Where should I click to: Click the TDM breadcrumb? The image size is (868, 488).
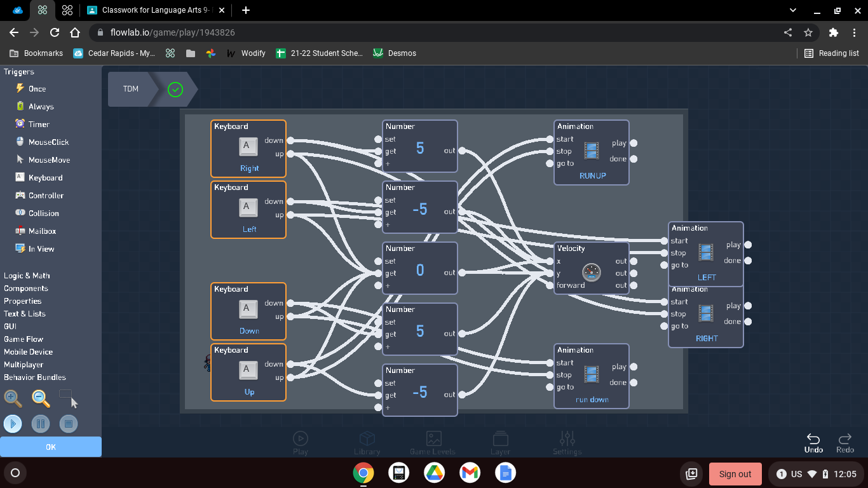click(x=131, y=90)
